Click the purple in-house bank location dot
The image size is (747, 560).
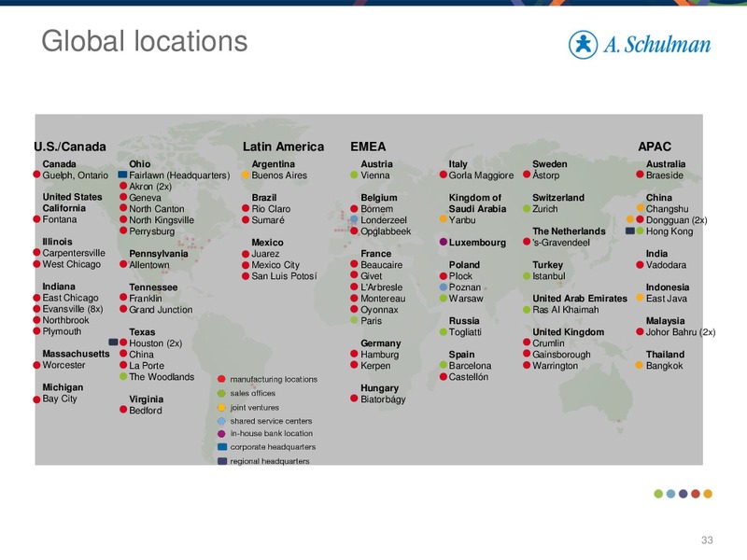click(221, 434)
